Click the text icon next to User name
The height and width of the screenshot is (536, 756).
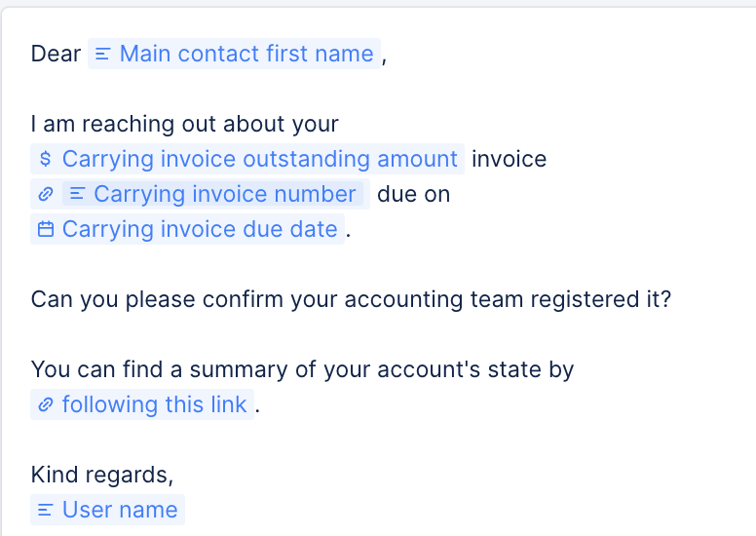[x=45, y=511]
